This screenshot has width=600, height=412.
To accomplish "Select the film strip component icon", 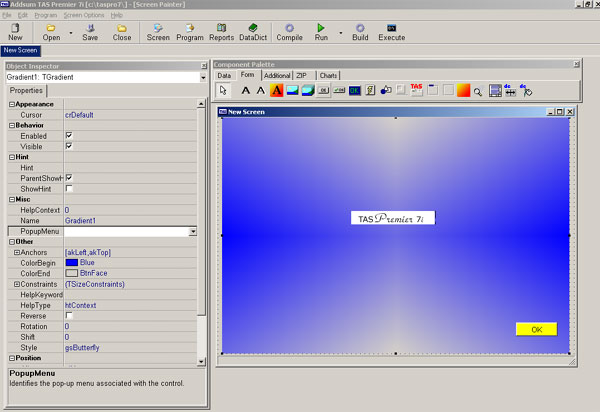I will pyautogui.click(x=495, y=91).
